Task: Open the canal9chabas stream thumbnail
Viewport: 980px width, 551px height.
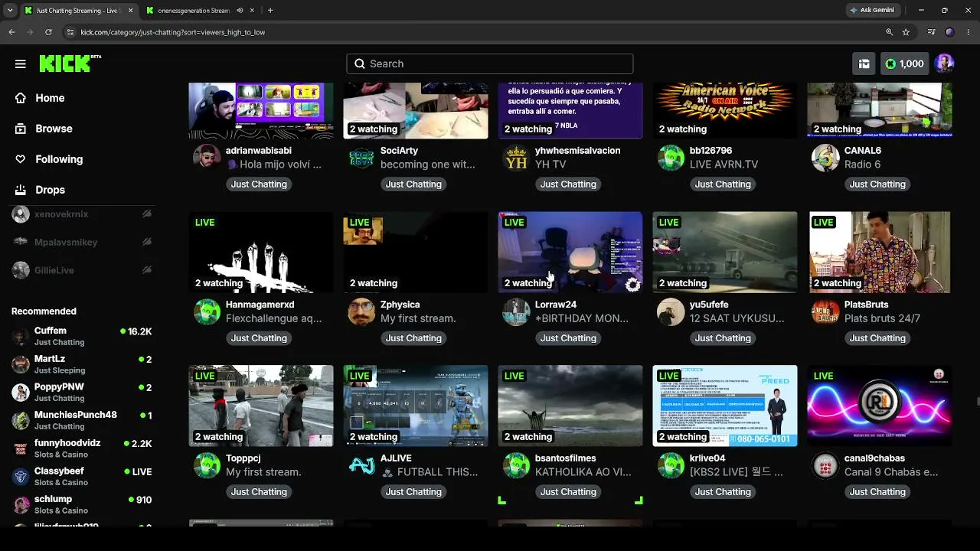Action: [x=880, y=406]
